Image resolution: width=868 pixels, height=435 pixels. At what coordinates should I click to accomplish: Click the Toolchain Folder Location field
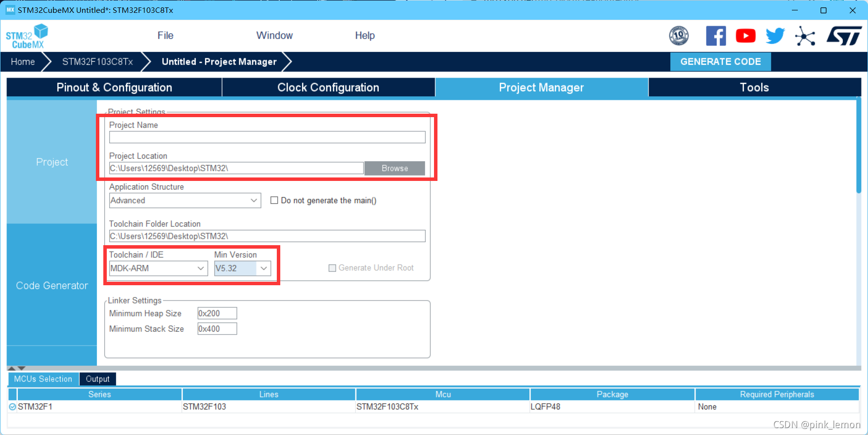[x=267, y=236]
